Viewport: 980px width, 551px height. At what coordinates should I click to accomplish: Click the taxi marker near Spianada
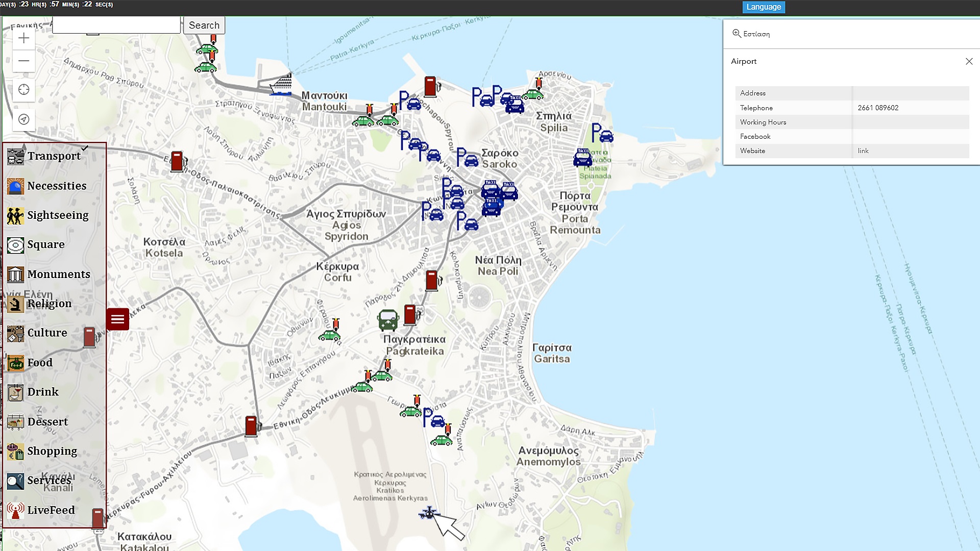point(582,158)
